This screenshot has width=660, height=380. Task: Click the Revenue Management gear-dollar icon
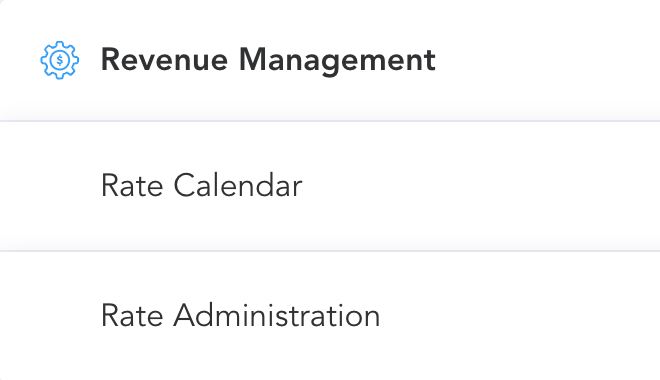click(59, 60)
